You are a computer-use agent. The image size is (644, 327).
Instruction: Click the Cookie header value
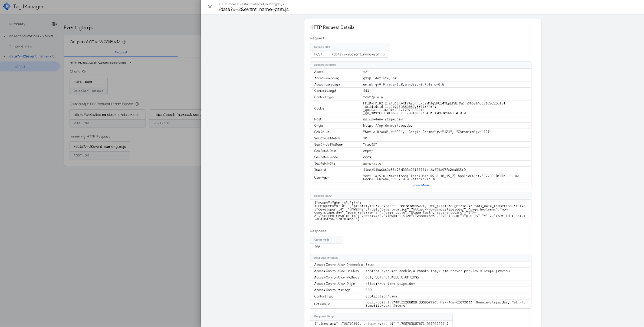(x=435, y=108)
